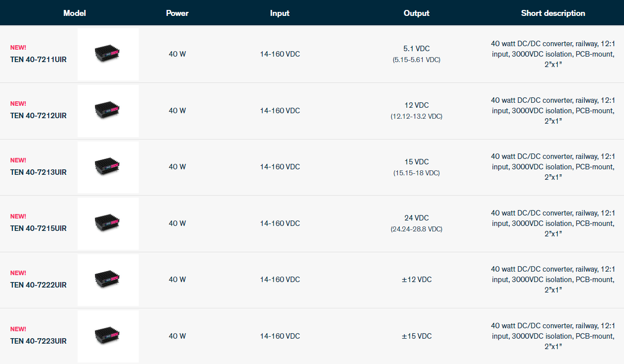The height and width of the screenshot is (364, 624).
Task: Click the TEN 40-7223UIR product photo
Action: pyautogui.click(x=108, y=336)
